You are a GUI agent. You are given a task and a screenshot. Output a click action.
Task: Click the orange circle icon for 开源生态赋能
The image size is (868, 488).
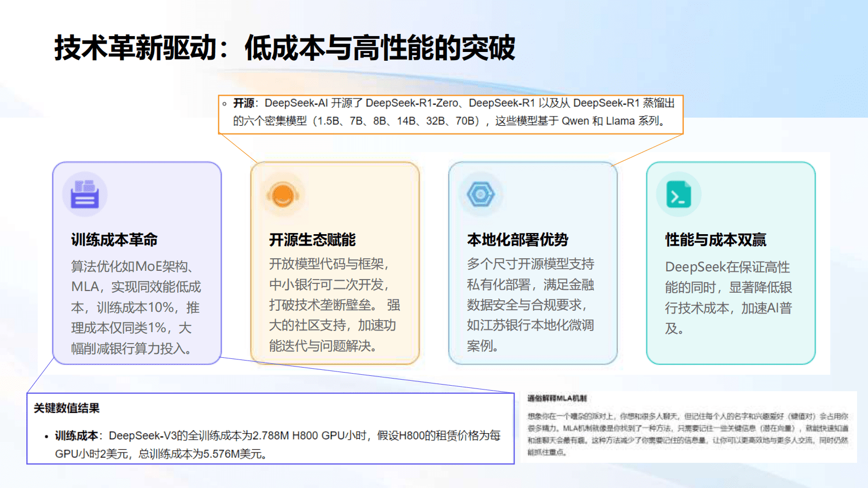pos(283,194)
